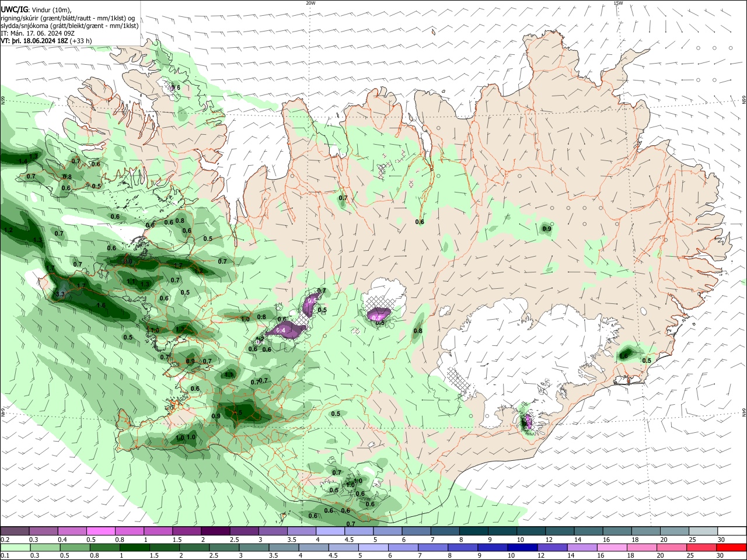Click the 'slydda/snjókoma' legend description line
This screenshot has height=560, width=747.
pyautogui.click(x=69, y=26)
